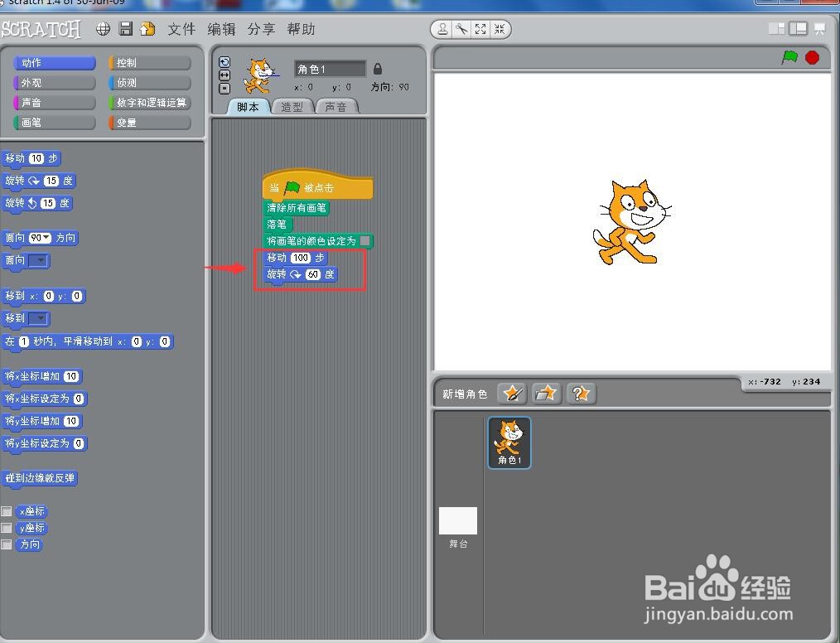Screen dimensions: 840x643
Task: Switch to the 造型 tab
Action: (x=292, y=106)
